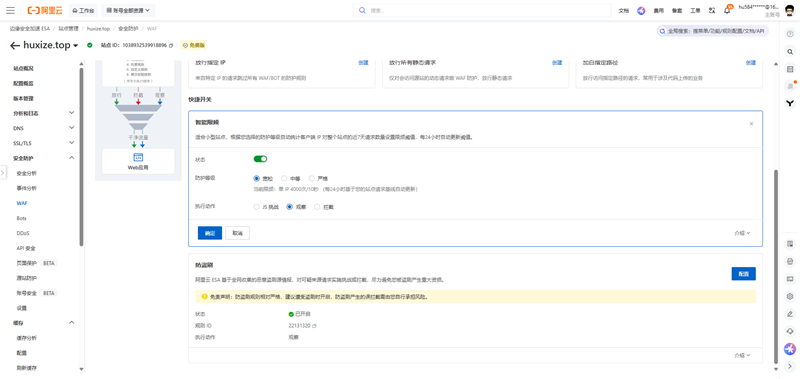Image resolution: width=800 pixels, height=379 pixels.
Task: Open 站点概况 in the sidebar
Action: (x=23, y=68)
